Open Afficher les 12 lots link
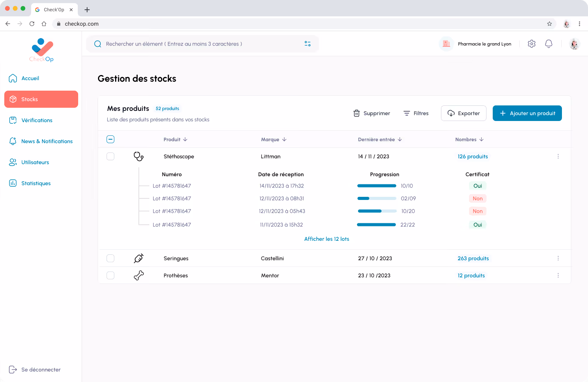588x382 pixels. [327, 238]
